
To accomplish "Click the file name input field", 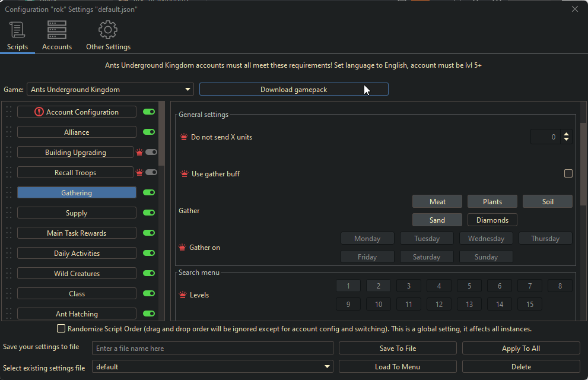I will [212, 349].
